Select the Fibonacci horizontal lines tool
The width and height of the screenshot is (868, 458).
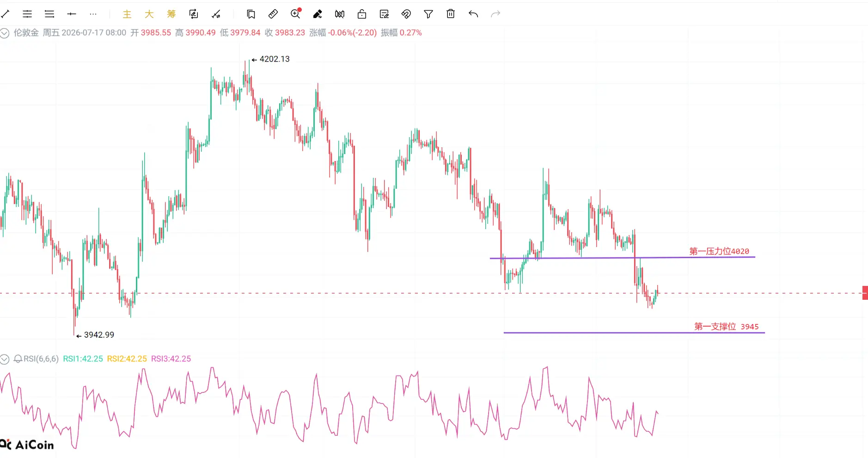point(49,14)
